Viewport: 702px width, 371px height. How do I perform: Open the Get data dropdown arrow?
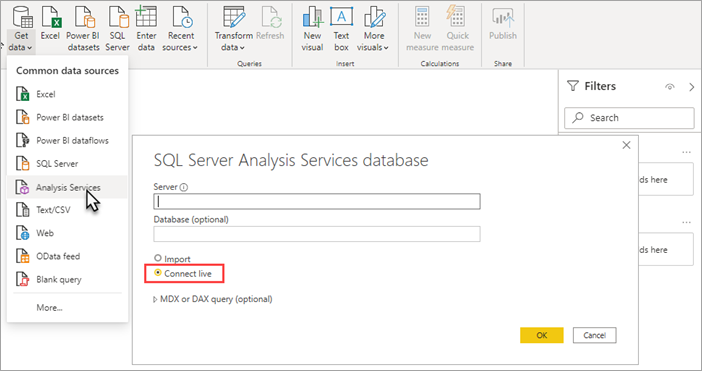(x=29, y=47)
